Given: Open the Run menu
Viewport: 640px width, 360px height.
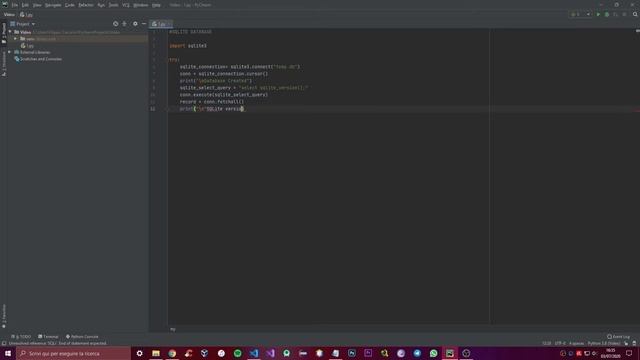Looking at the screenshot, I should tap(101, 5).
